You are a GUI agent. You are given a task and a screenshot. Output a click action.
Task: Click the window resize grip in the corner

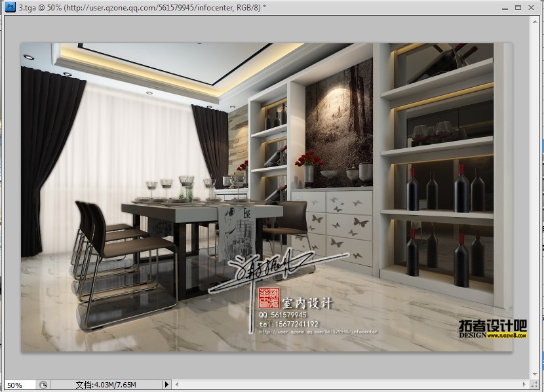(x=535, y=384)
